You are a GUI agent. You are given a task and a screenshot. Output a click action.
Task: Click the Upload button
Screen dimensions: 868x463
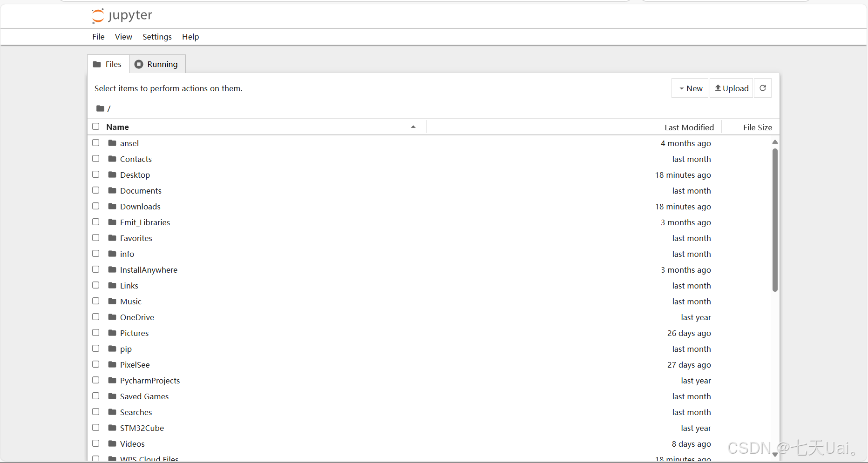[x=732, y=88]
